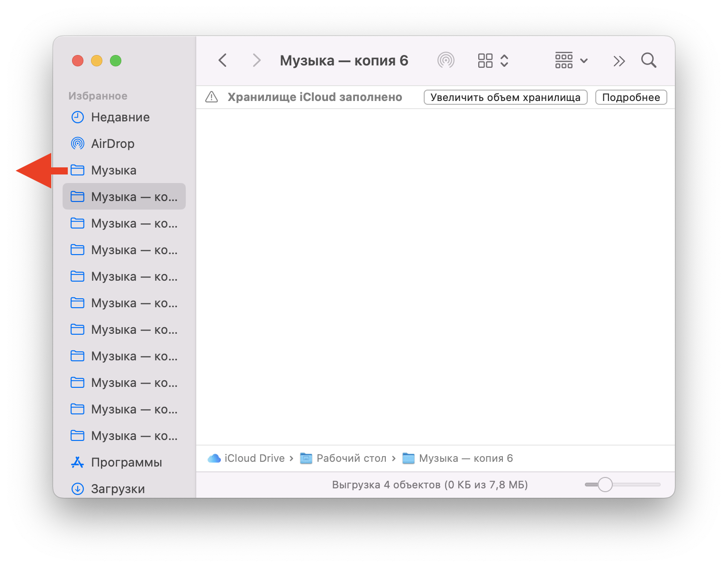
Task: Click the AirDrop icon in the toolbar
Action: (x=446, y=61)
